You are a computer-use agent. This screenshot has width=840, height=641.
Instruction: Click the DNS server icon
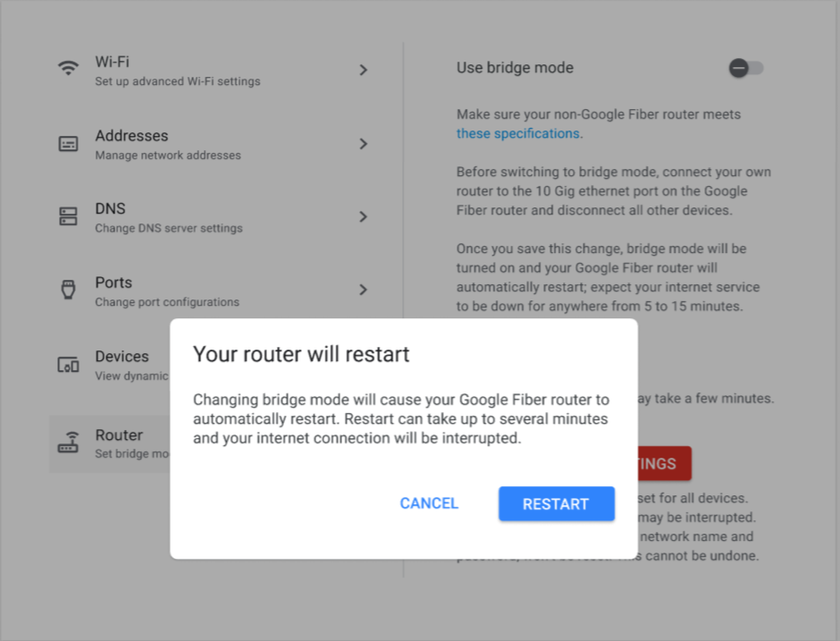[69, 215]
